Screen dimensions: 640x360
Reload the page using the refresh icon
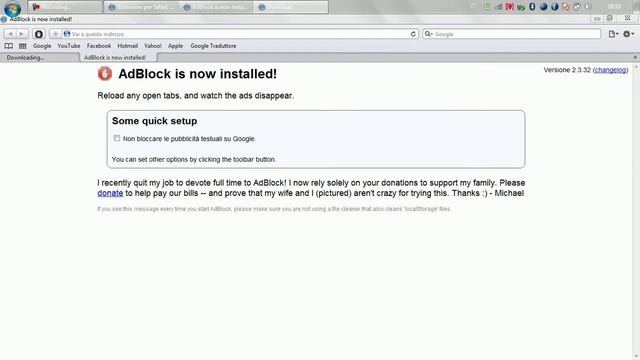pos(413,34)
